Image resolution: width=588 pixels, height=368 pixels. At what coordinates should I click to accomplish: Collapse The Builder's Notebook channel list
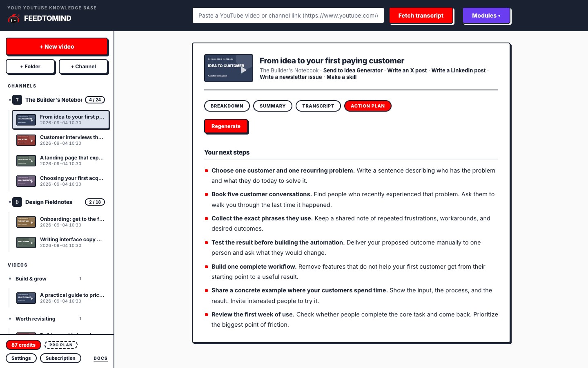(10, 100)
